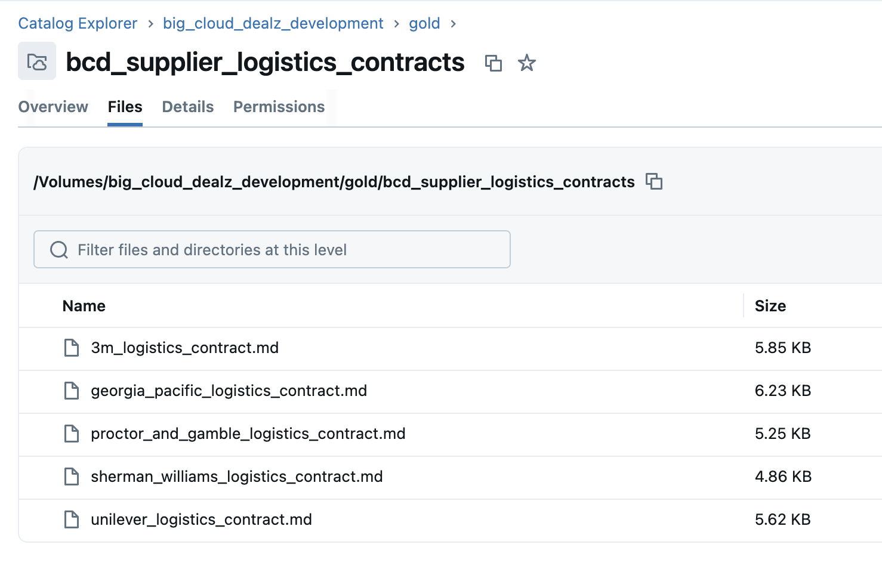This screenshot has width=882, height=588.
Task: Click the file icon for unilever_logistics_contract.md
Action: click(x=72, y=519)
